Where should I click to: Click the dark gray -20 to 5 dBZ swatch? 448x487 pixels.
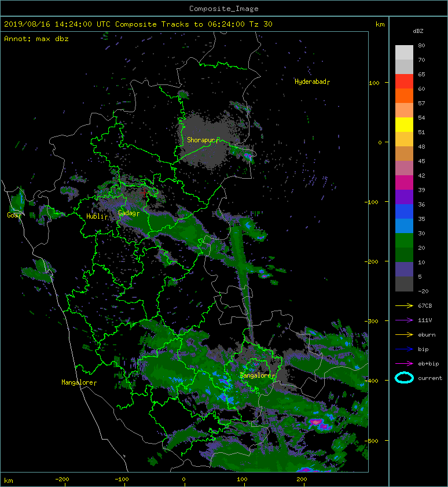click(404, 284)
